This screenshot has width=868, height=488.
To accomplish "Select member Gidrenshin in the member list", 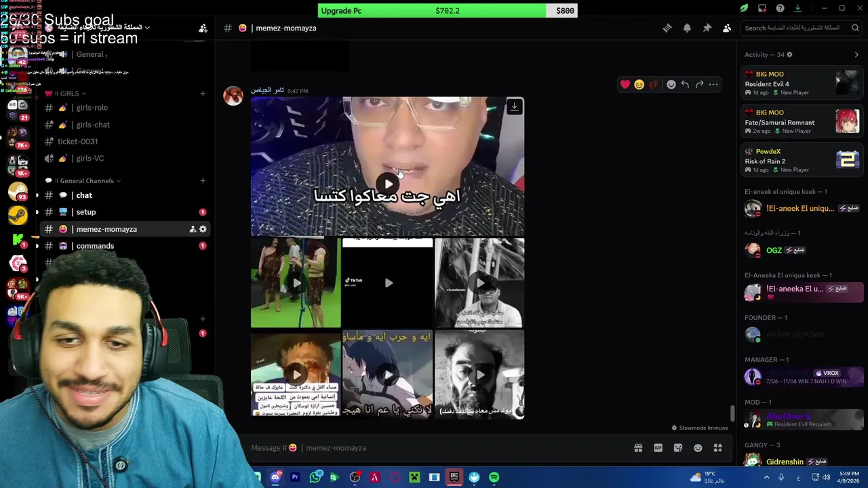I will tap(802, 462).
